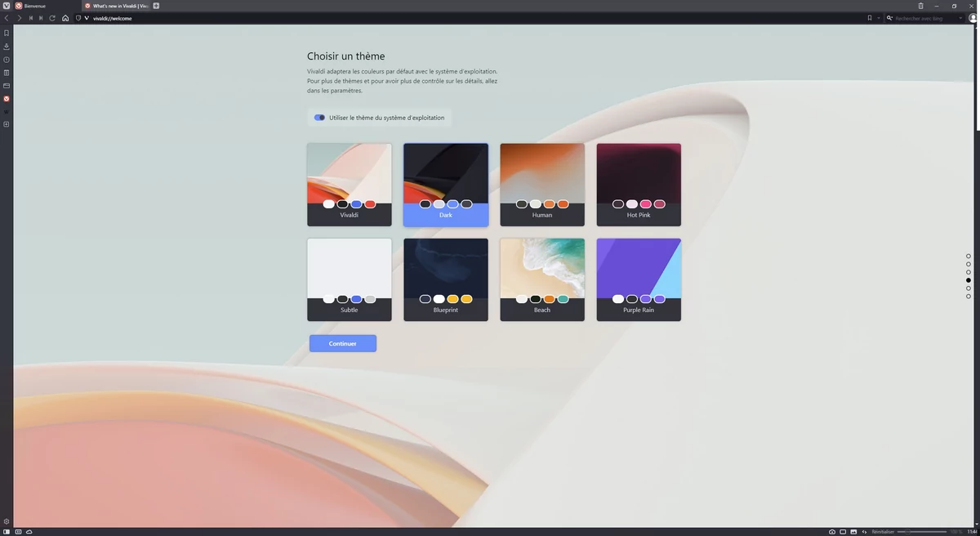Click the clock showing 11:44 in status bar
980x536 pixels.
973,532
